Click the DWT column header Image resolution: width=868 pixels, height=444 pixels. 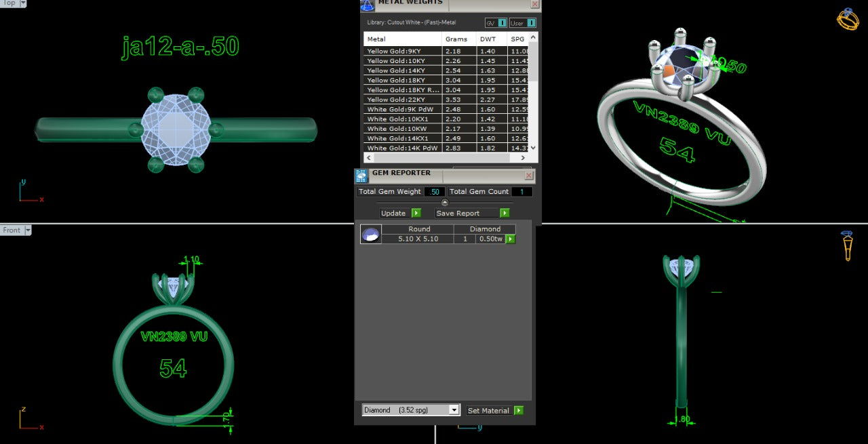[x=492, y=39]
